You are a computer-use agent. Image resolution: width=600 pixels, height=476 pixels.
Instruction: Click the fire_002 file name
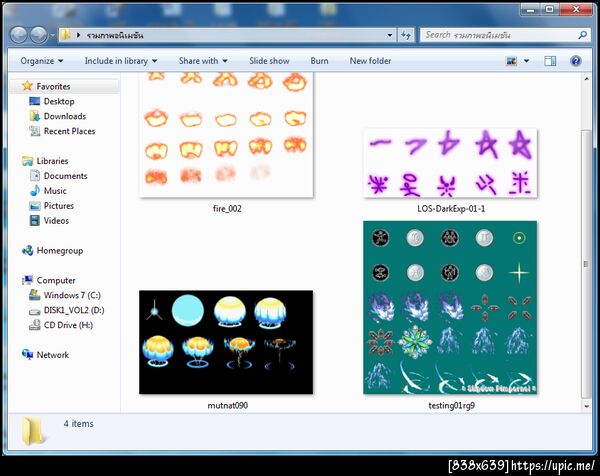(227, 209)
